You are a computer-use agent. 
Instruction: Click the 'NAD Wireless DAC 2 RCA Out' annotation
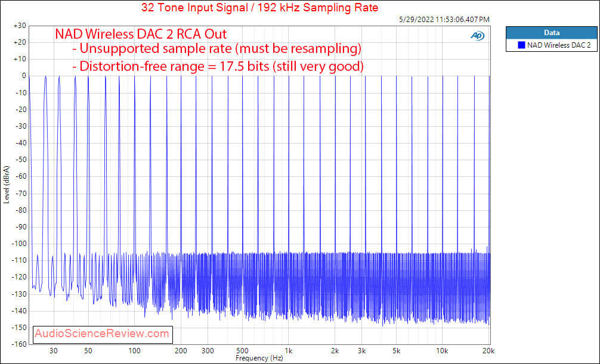141,34
